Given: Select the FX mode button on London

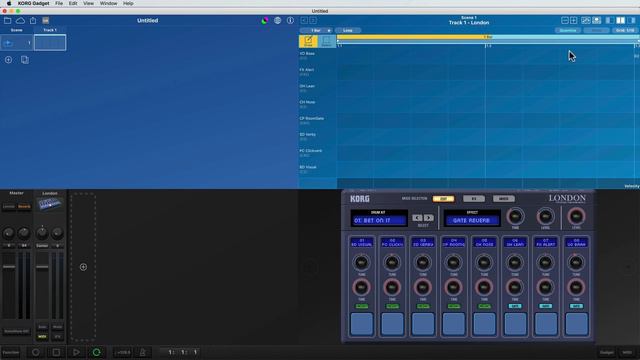Looking at the screenshot, I should coord(474,199).
